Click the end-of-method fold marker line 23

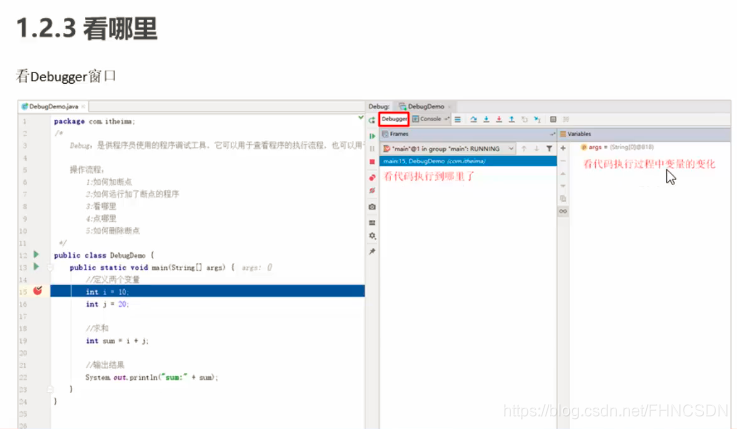tap(50, 389)
